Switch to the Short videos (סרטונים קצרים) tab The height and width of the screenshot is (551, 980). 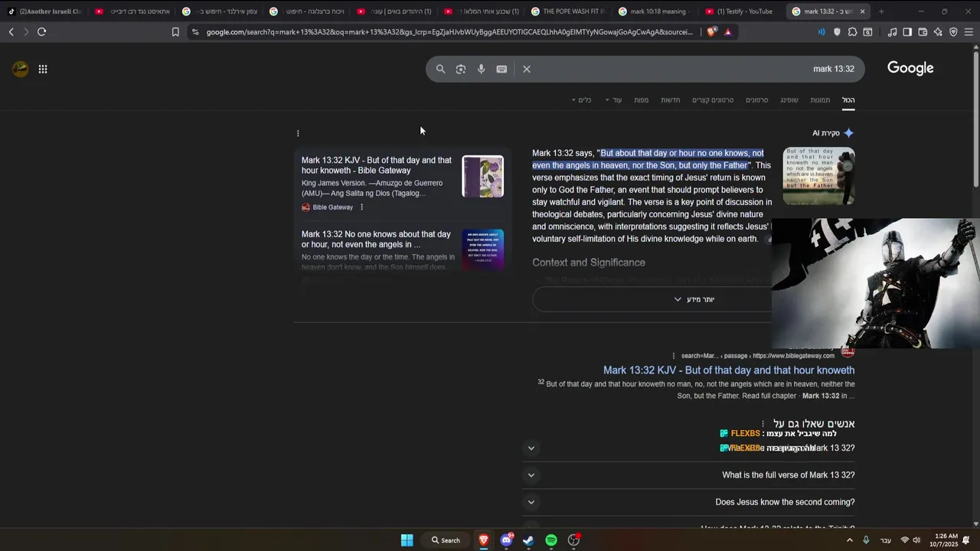tap(713, 100)
